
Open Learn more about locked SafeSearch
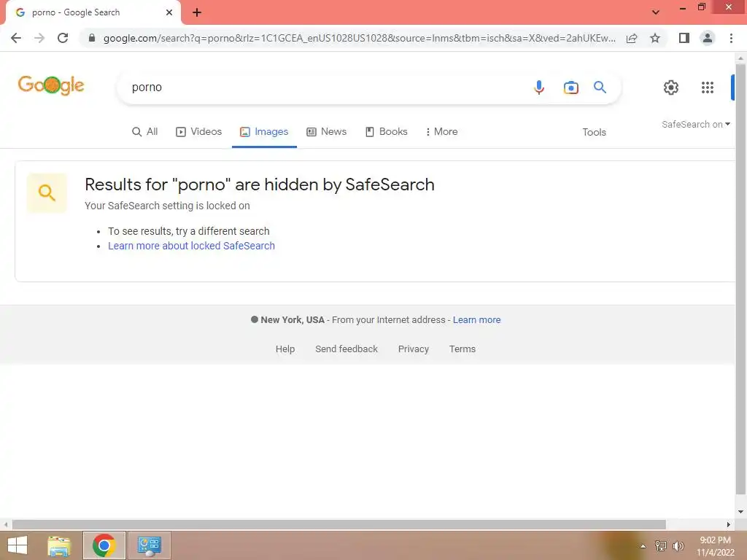[192, 246]
